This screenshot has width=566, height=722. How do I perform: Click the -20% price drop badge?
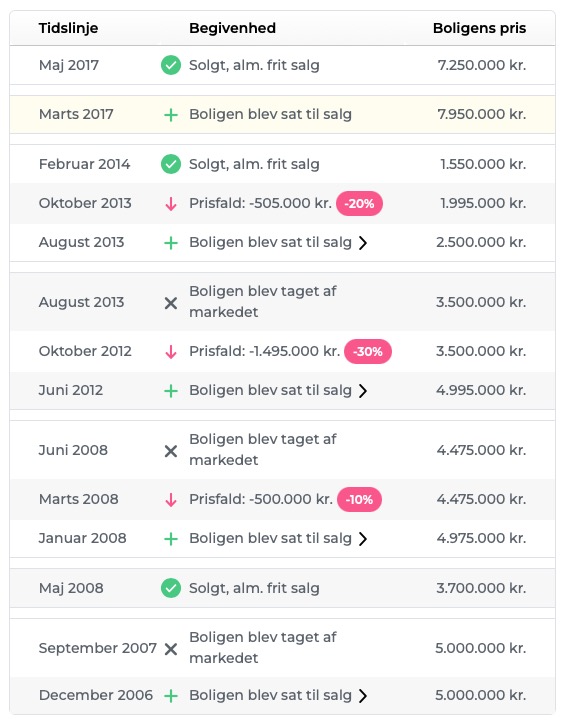359,204
